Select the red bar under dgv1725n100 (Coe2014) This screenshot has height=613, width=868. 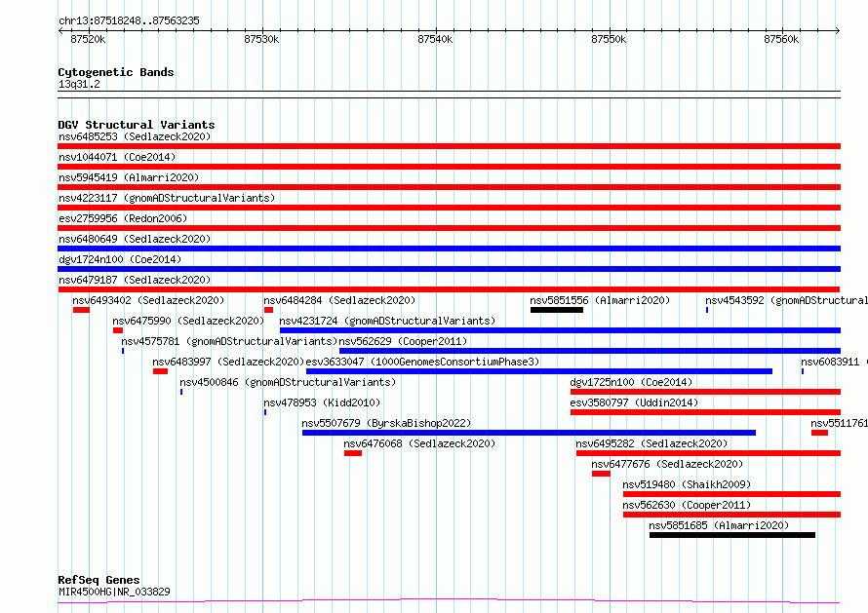[x=706, y=392]
